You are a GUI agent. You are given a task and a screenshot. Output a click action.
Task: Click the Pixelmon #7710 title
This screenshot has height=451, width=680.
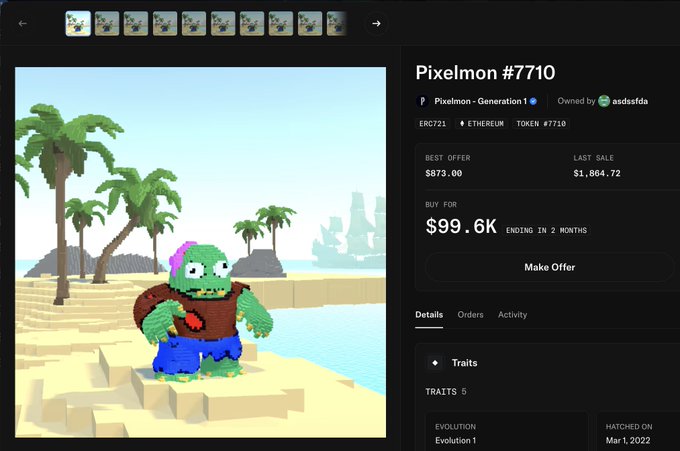(485, 72)
